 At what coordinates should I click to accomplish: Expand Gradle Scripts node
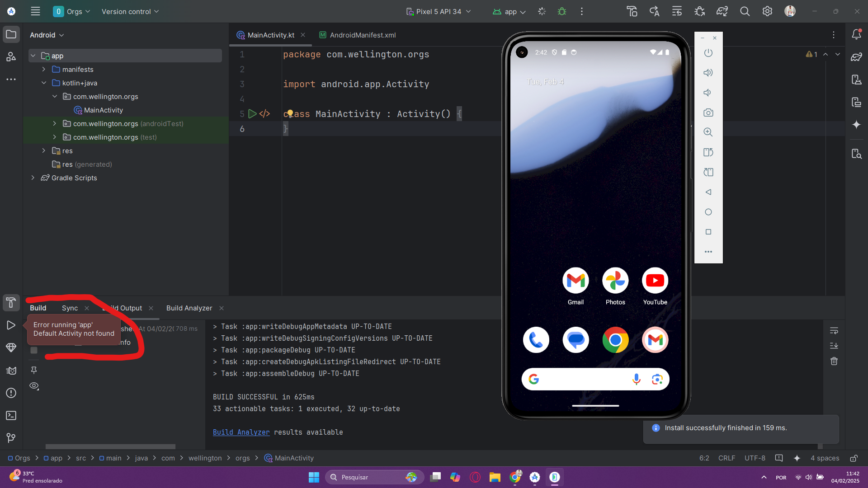click(33, 178)
